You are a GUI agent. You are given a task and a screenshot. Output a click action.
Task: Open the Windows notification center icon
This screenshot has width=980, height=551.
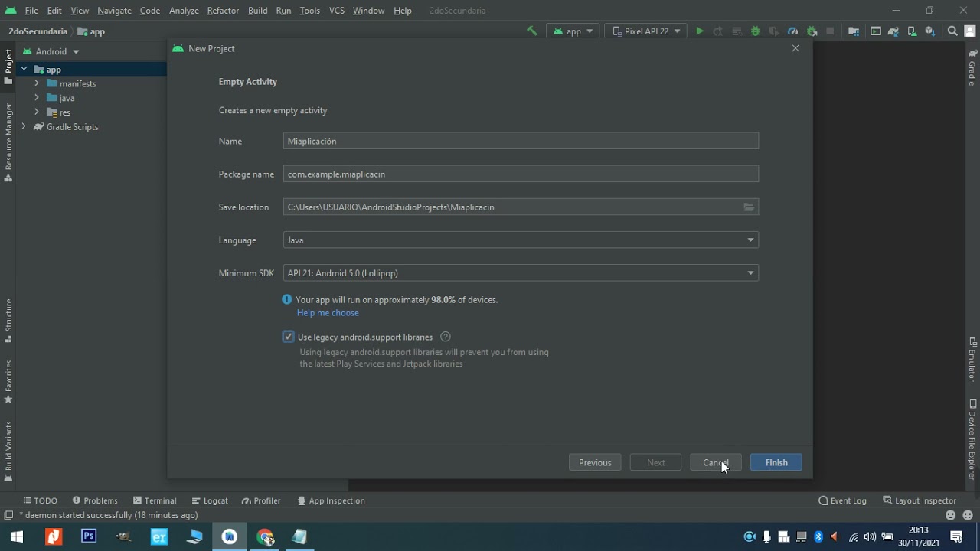coord(956,536)
